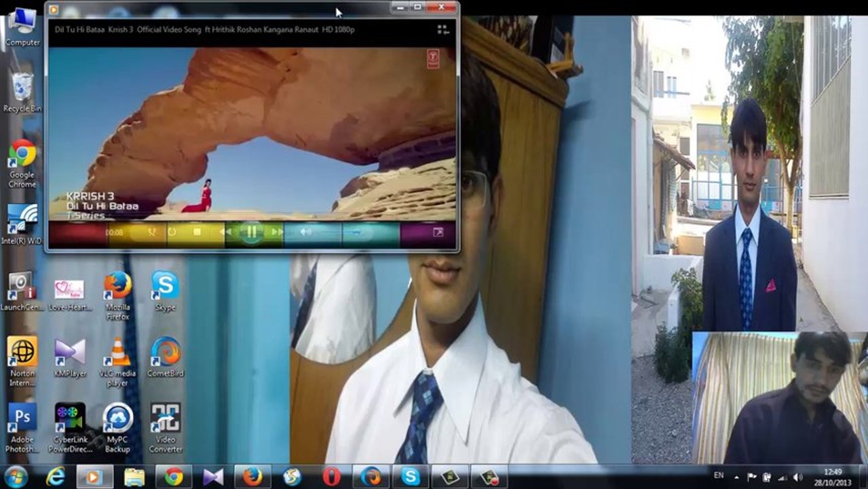868x489 pixels.
Task: Open Google Chrome from the taskbar
Action: (x=174, y=477)
